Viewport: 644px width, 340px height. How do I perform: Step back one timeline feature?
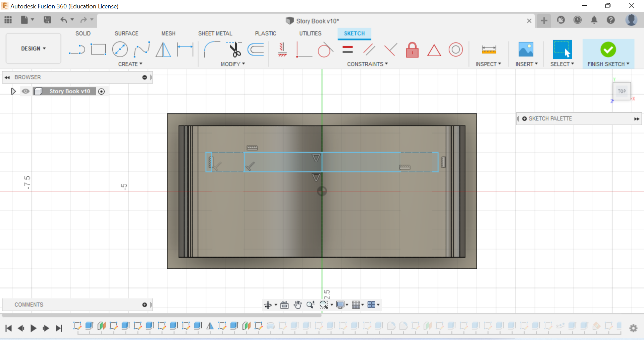[21, 328]
